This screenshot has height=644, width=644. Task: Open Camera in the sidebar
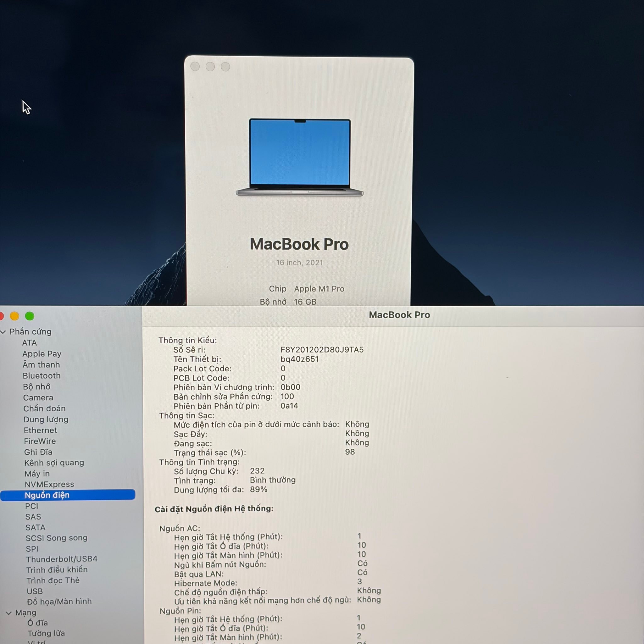tap(38, 398)
